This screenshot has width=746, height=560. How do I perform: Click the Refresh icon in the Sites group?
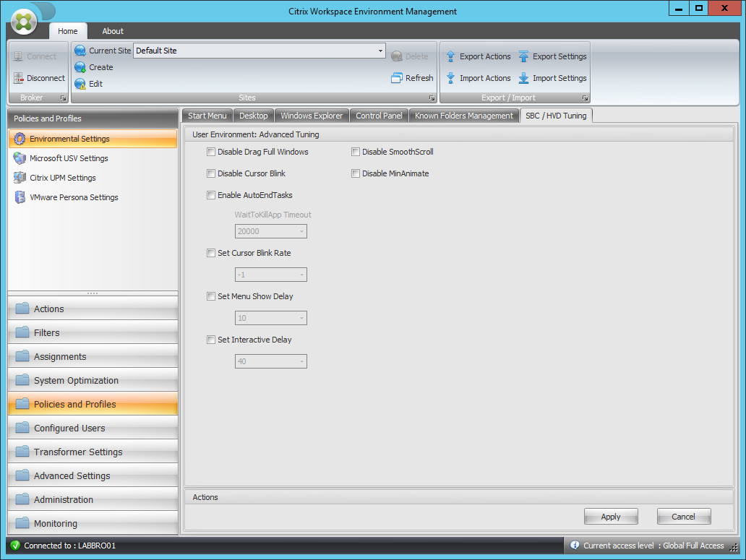[398, 78]
